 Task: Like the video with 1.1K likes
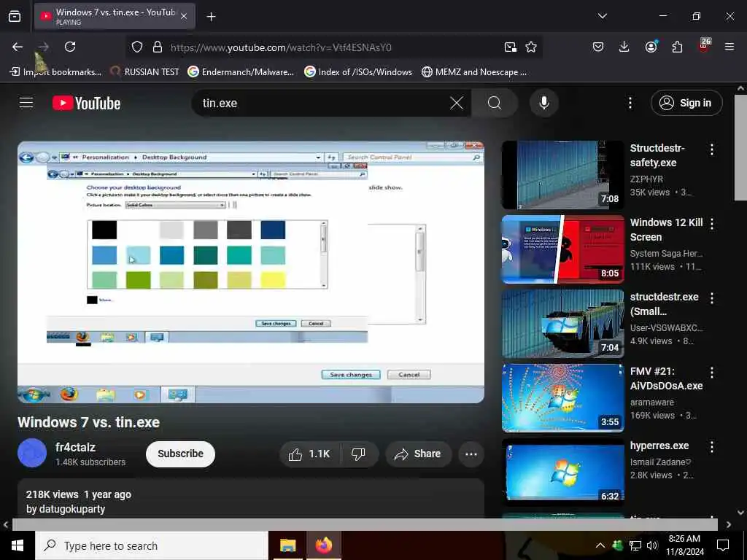(x=309, y=454)
